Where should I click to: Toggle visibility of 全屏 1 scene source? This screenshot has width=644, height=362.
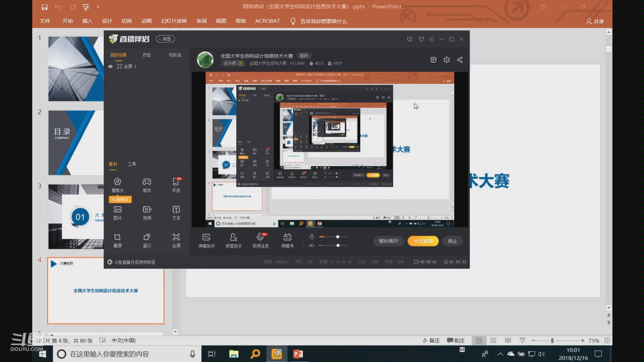(110, 66)
